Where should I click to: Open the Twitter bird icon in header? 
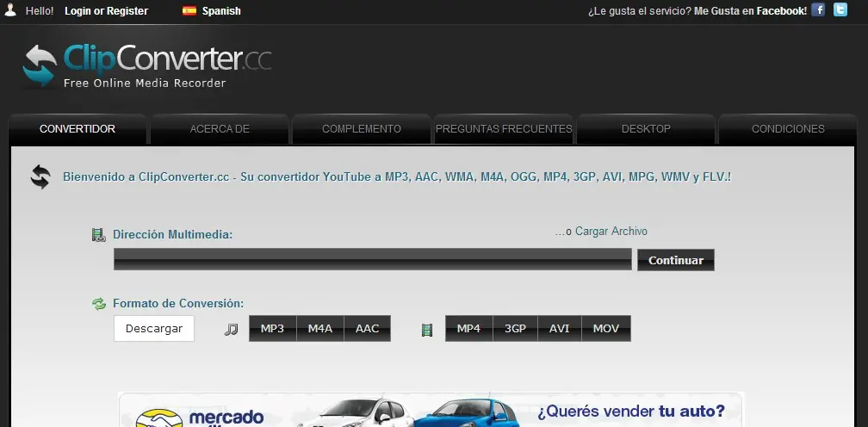point(840,10)
